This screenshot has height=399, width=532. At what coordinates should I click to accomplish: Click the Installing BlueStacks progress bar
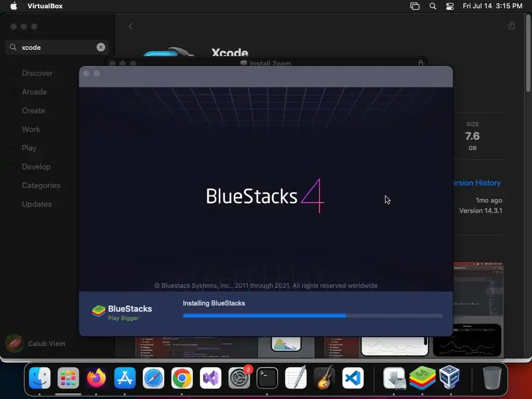pyautogui.click(x=312, y=315)
